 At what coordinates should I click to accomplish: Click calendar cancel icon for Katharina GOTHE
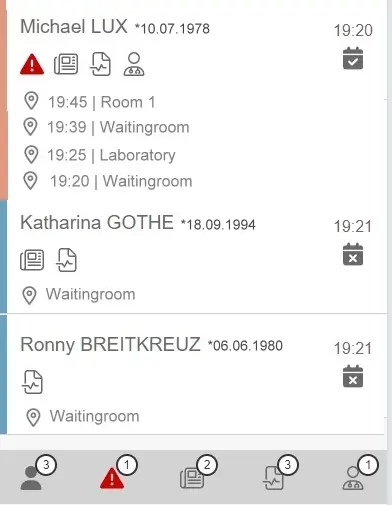click(353, 254)
